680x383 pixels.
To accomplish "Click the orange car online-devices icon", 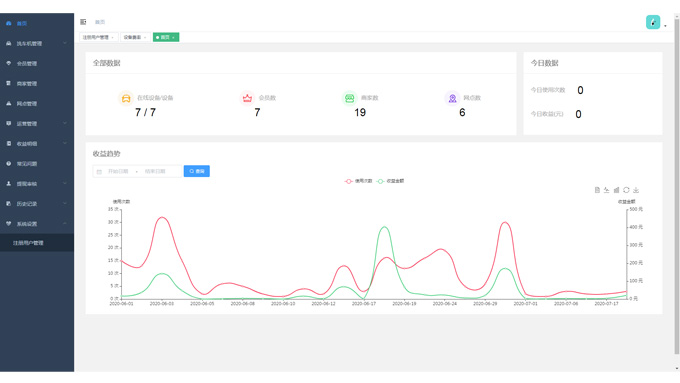I will click(126, 98).
